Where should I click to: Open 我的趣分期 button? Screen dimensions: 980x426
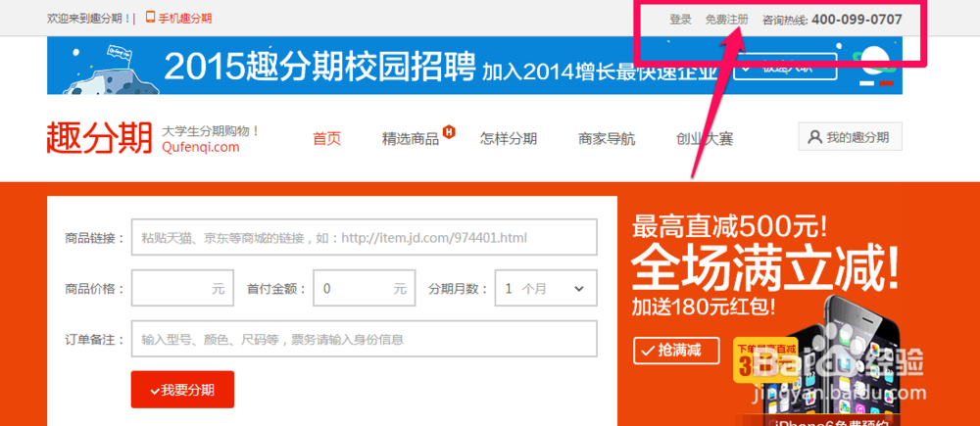pyautogui.click(x=850, y=137)
